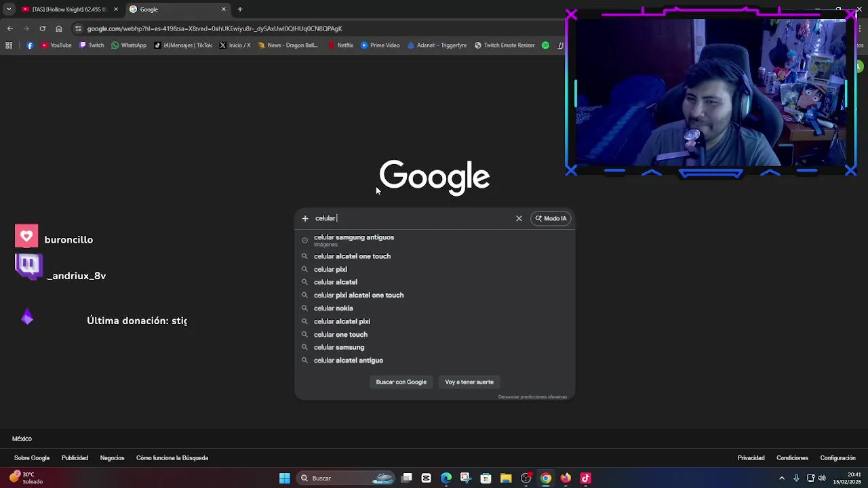The image size is (868, 488).
Task: Open the browser home page icon
Action: coord(59,28)
